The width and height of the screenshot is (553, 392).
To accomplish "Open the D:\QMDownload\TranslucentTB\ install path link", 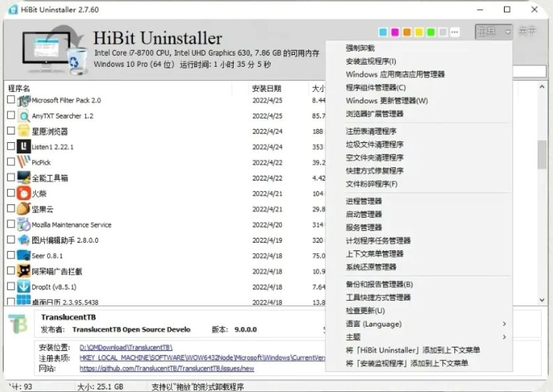I will [x=126, y=347].
